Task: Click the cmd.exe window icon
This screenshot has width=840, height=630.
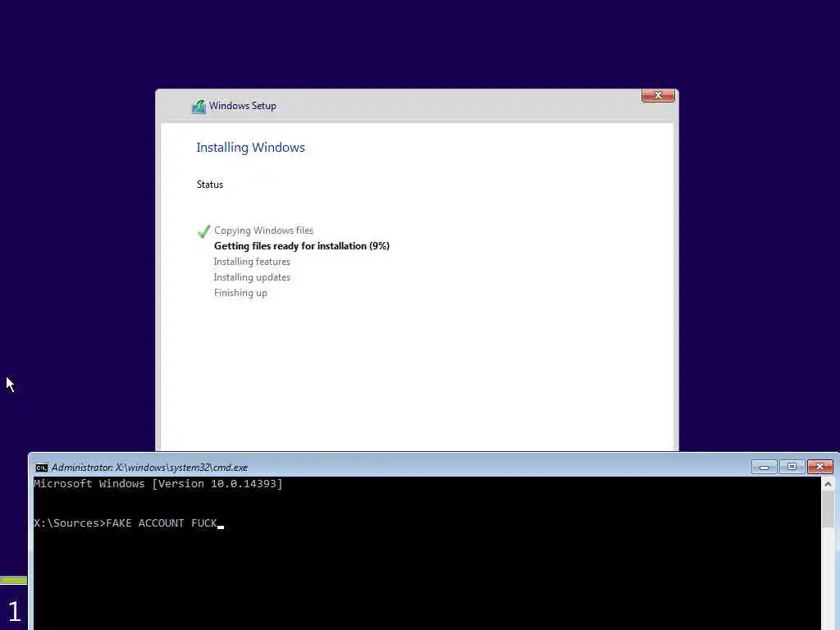Action: coord(41,468)
